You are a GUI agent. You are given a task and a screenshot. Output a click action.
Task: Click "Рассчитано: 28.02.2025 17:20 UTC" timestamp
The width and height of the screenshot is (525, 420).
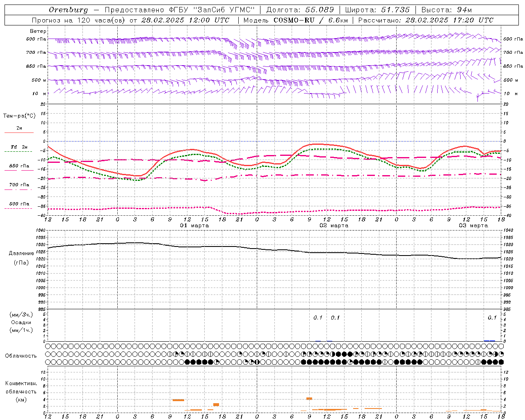coord(426,20)
